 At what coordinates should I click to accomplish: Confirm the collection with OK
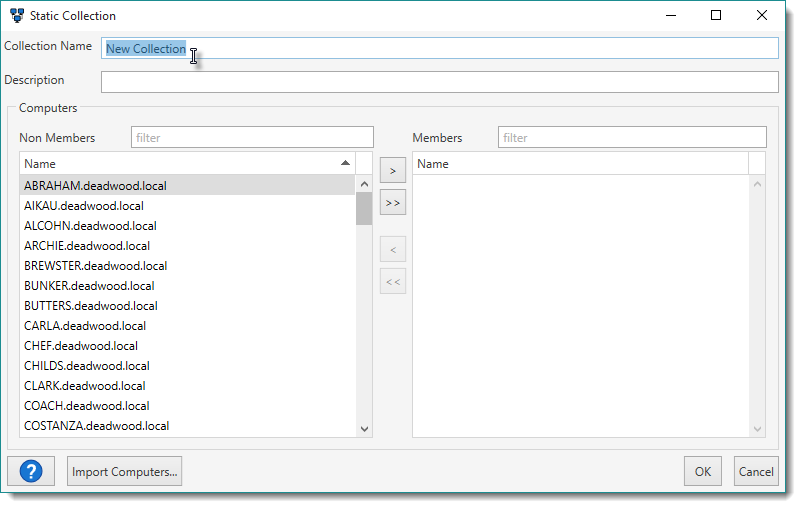(x=703, y=471)
